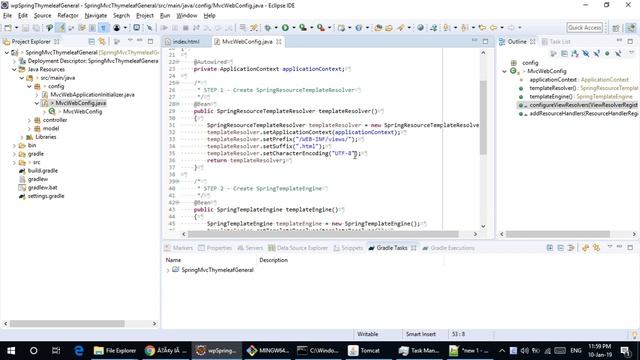Switch to the index.html editor tab
The width and height of the screenshot is (640, 360).
click(x=186, y=42)
